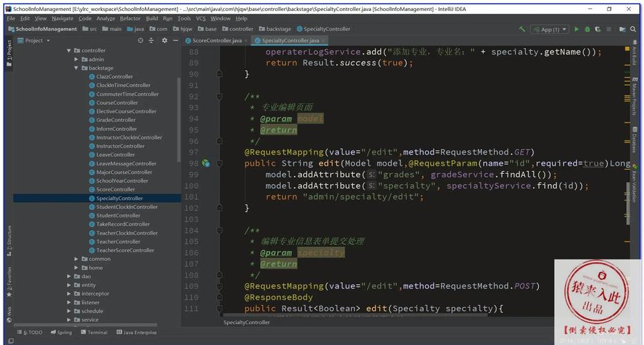The image size is (644, 345).
Task: Expand the entity folder
Action: point(69,285)
